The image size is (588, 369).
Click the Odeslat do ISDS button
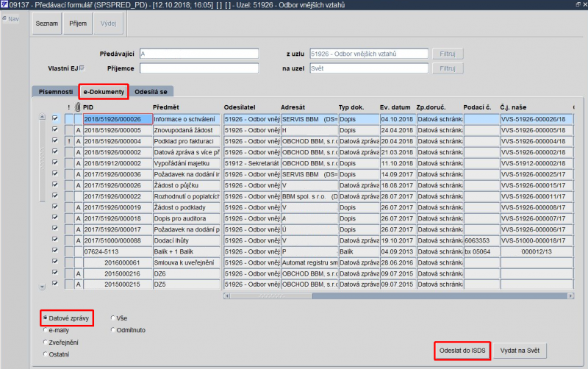click(462, 351)
